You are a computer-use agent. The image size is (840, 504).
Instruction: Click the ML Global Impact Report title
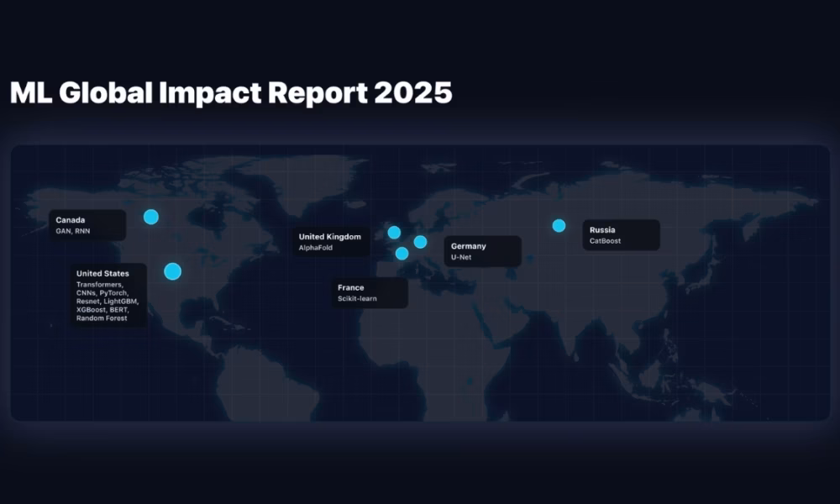coord(230,93)
